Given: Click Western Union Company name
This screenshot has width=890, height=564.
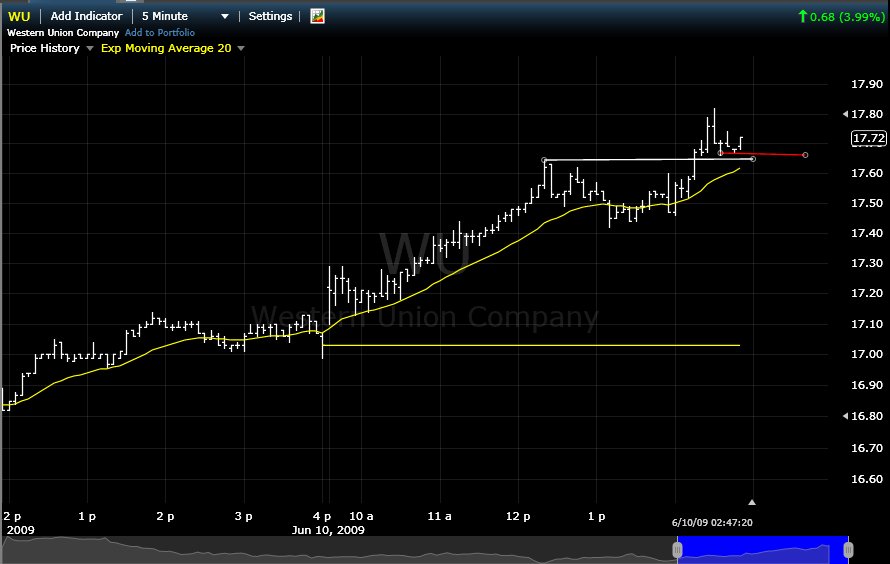Looking at the screenshot, I should coord(63,33).
